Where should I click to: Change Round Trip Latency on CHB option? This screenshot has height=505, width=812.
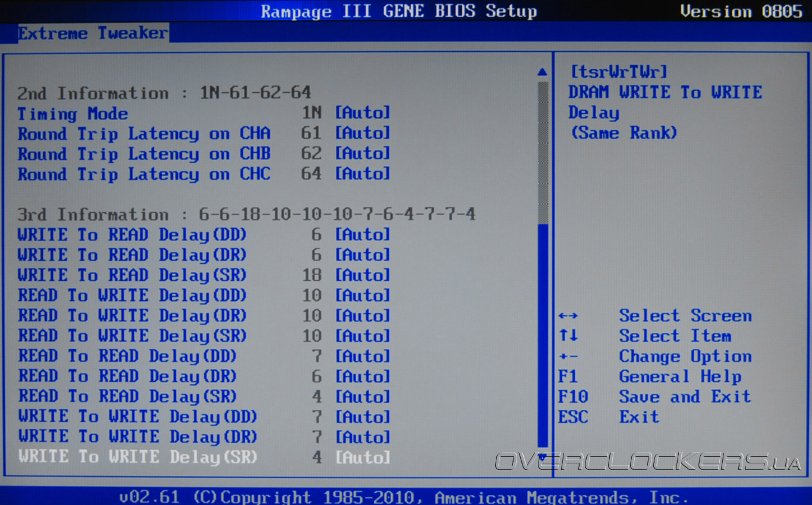pyautogui.click(x=204, y=153)
